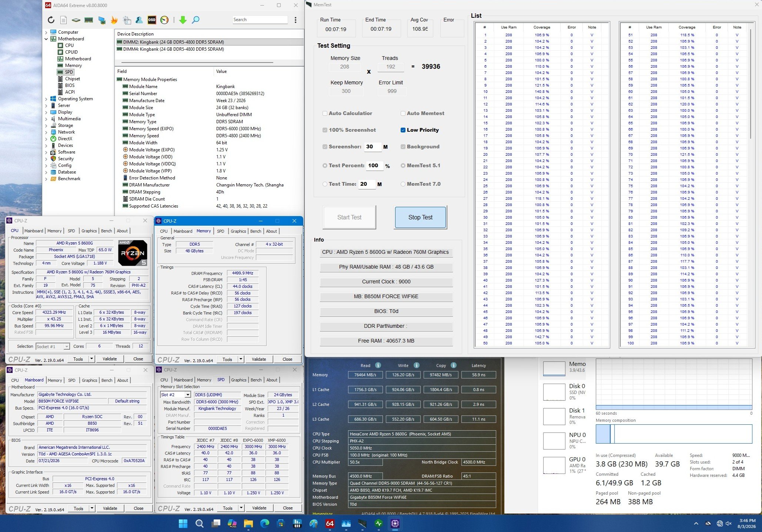Expand the Display tree node

[46, 112]
